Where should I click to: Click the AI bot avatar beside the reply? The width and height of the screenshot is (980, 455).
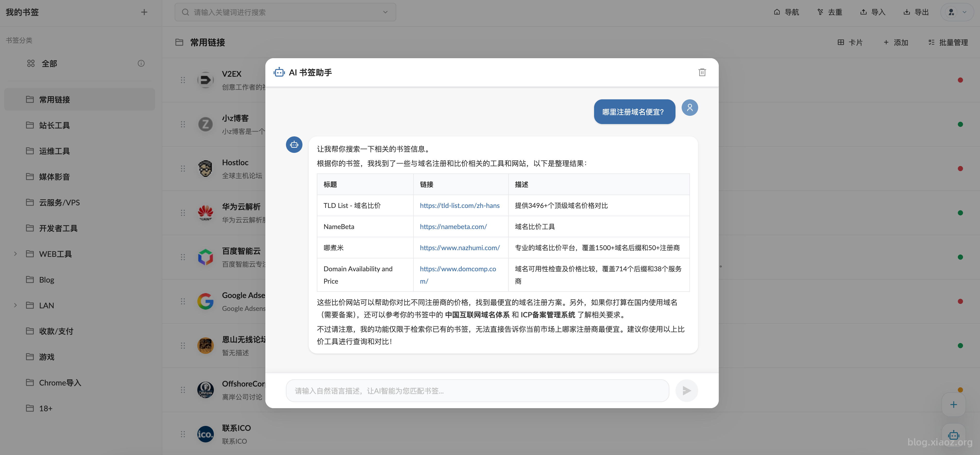click(294, 145)
